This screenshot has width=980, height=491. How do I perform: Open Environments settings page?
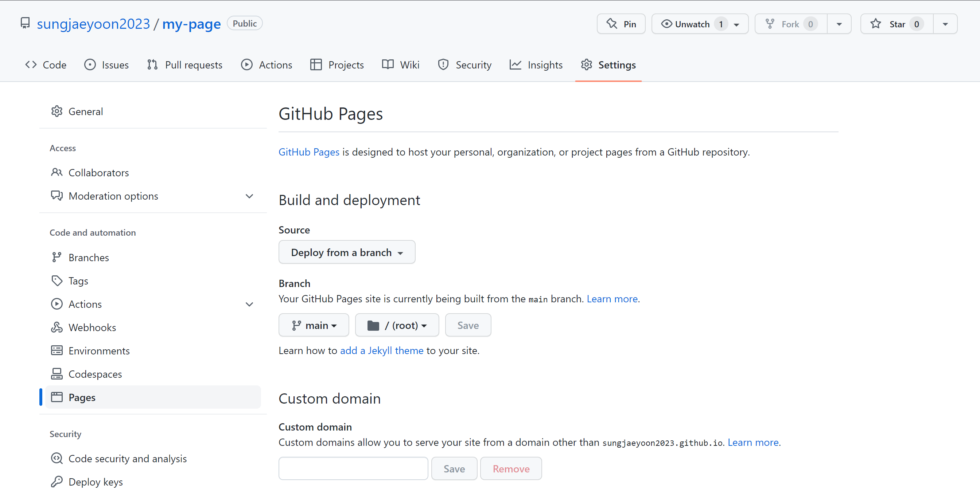click(x=153, y=350)
